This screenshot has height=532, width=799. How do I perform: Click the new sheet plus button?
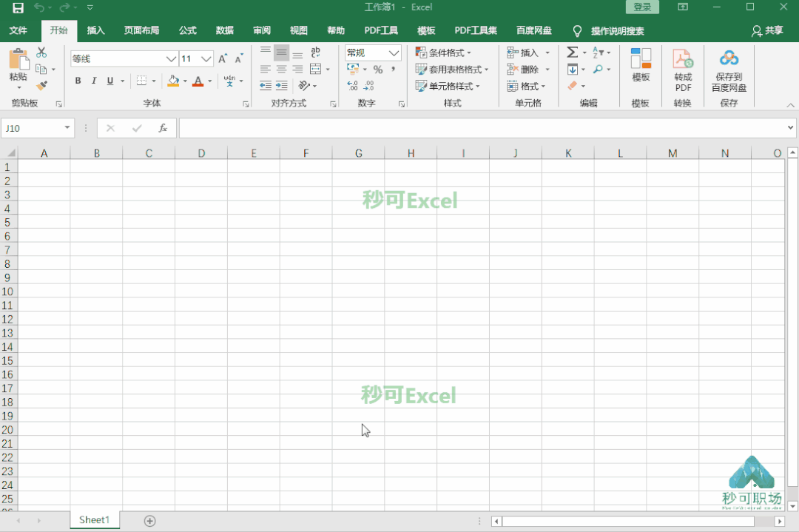[149, 521]
